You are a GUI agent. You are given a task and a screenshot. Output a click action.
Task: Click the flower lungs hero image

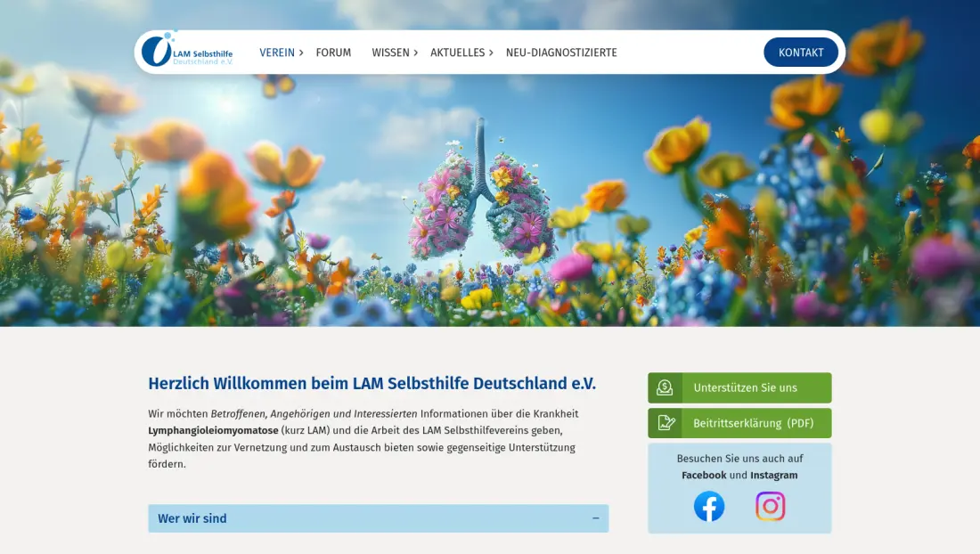point(481,191)
